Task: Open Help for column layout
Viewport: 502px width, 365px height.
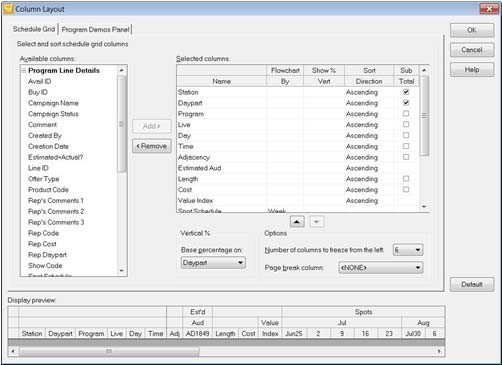Action: click(x=472, y=70)
